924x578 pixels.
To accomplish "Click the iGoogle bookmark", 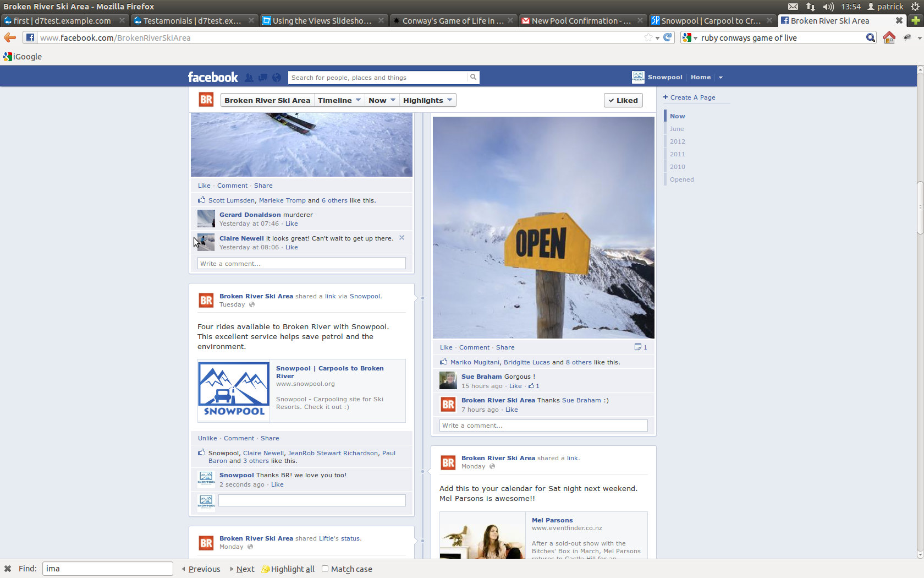I will pyautogui.click(x=23, y=57).
